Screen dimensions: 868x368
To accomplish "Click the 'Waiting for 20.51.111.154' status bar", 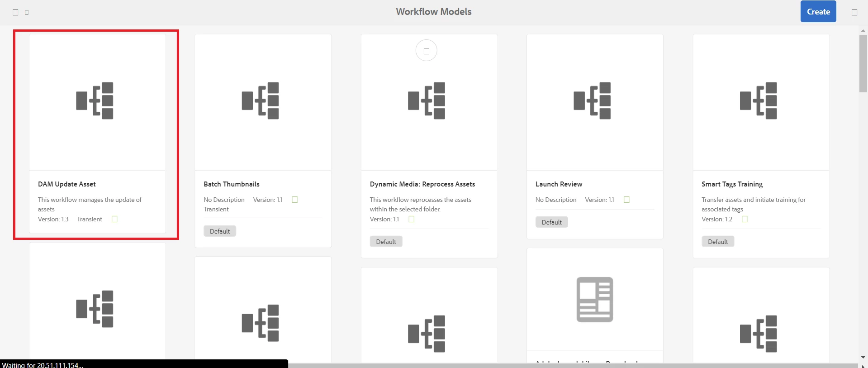I will [144, 364].
